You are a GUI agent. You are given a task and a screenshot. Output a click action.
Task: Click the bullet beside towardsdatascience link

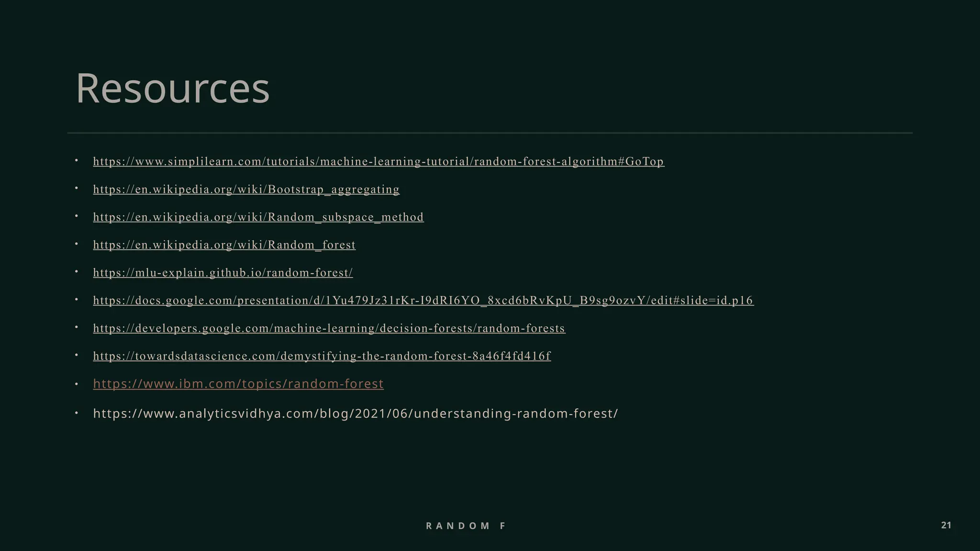[x=77, y=355]
